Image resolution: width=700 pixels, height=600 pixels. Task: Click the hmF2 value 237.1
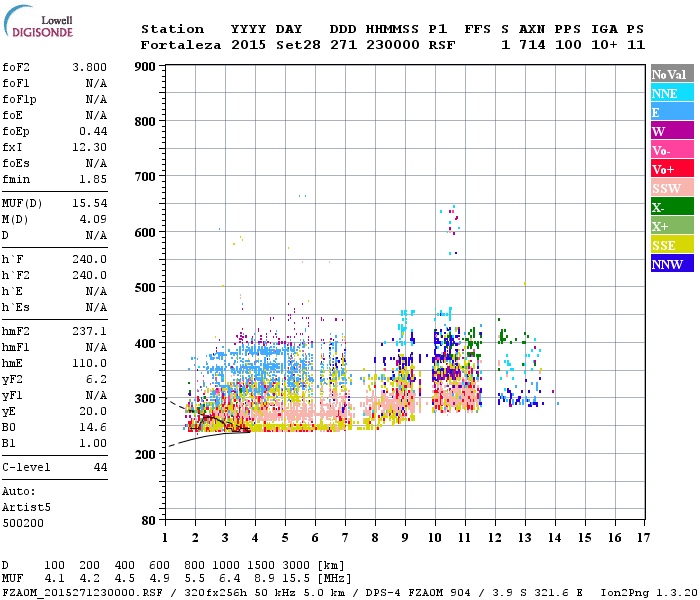89,331
